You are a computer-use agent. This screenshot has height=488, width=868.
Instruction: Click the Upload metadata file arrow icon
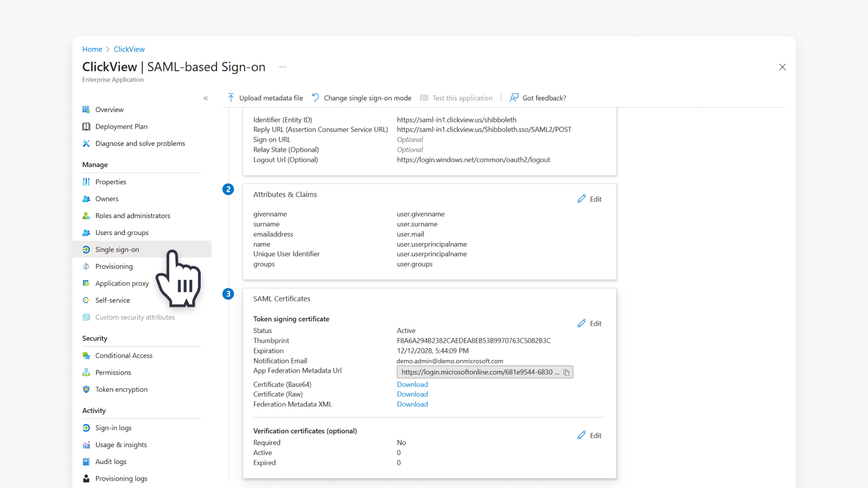click(x=231, y=97)
